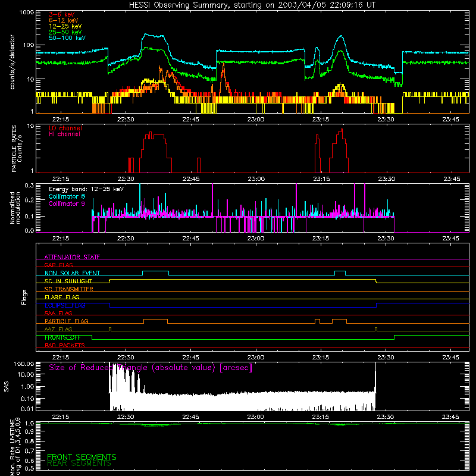Click the 'ATTENUATOR STATE' flag label

click(x=72, y=257)
